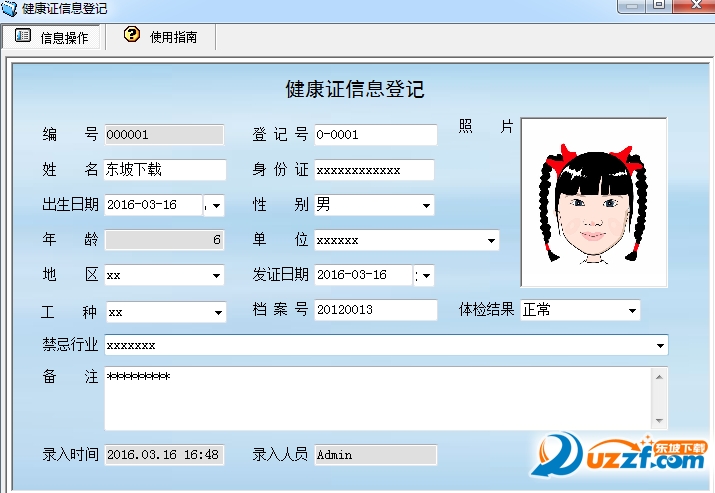Click the question mark icon of 使用指南
Screen dimensions: 715x493
[132, 34]
